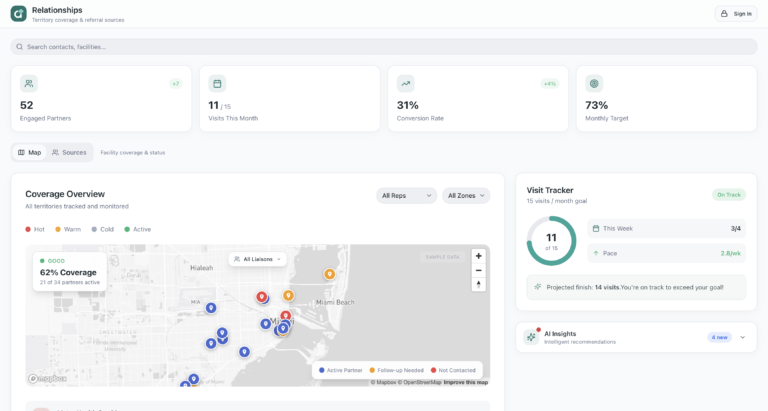Click the Active Partner legend entry

[x=341, y=370]
